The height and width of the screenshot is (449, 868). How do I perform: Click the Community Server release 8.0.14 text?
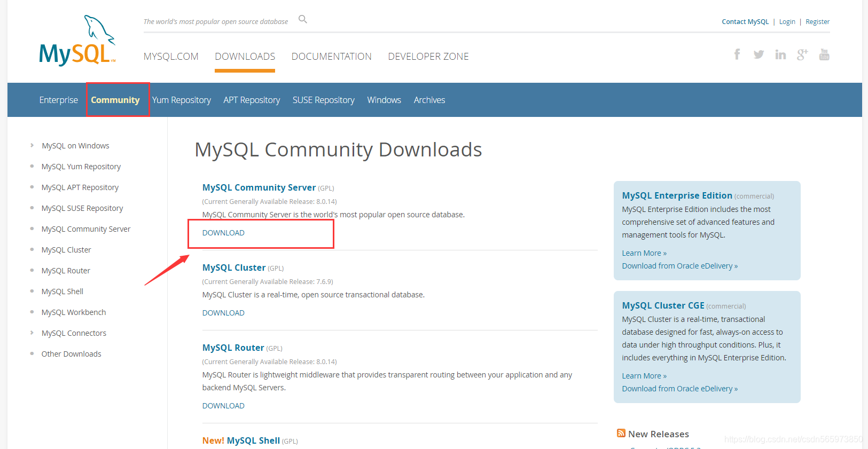point(269,202)
